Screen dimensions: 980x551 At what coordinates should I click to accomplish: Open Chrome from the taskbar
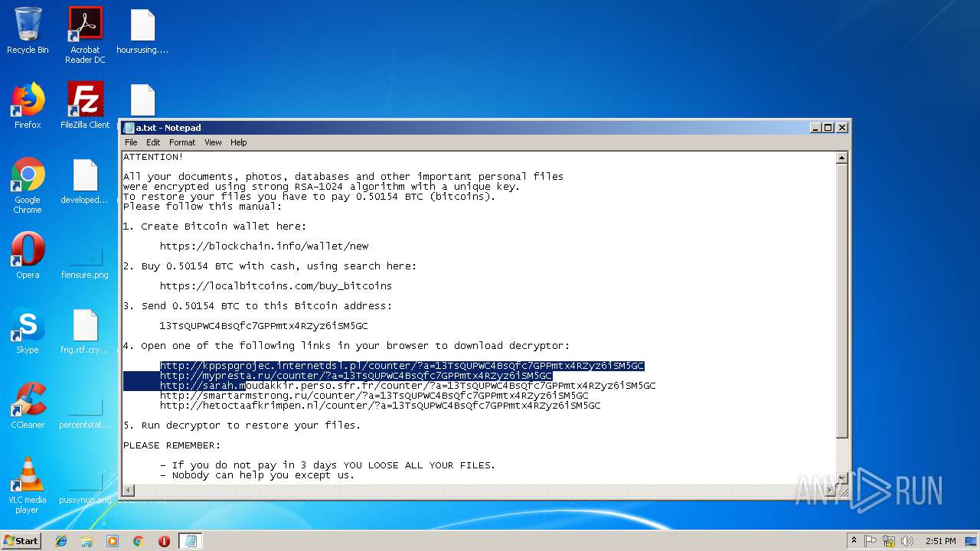[138, 541]
